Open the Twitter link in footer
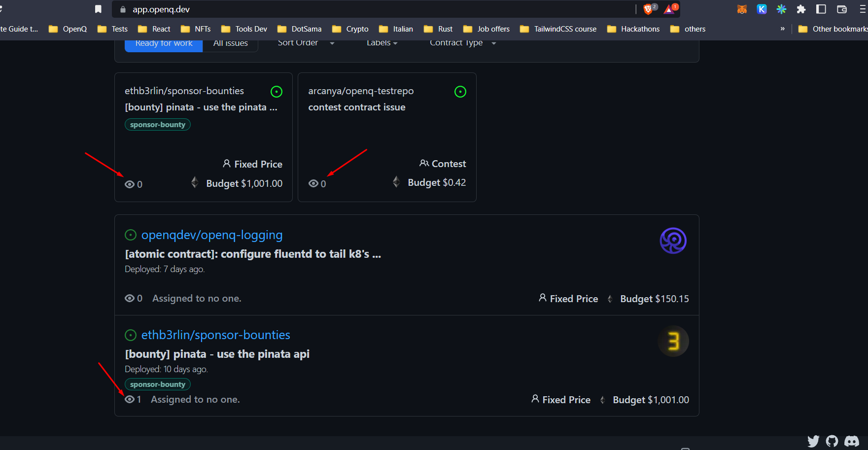The image size is (868, 450). click(813, 441)
